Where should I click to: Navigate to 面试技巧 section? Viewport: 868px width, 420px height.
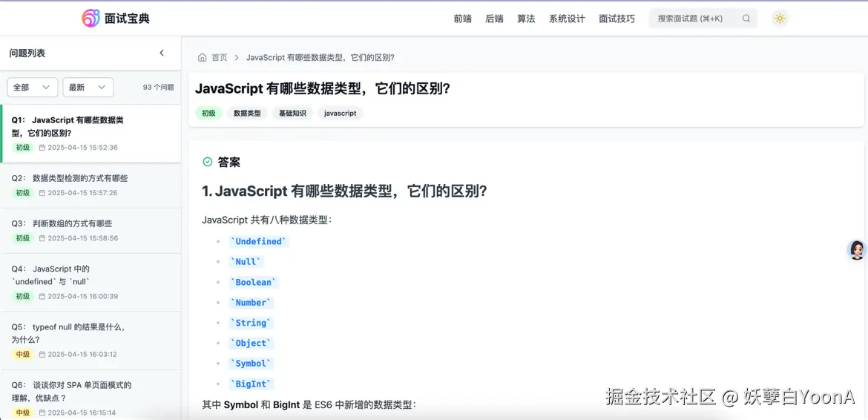point(617,19)
